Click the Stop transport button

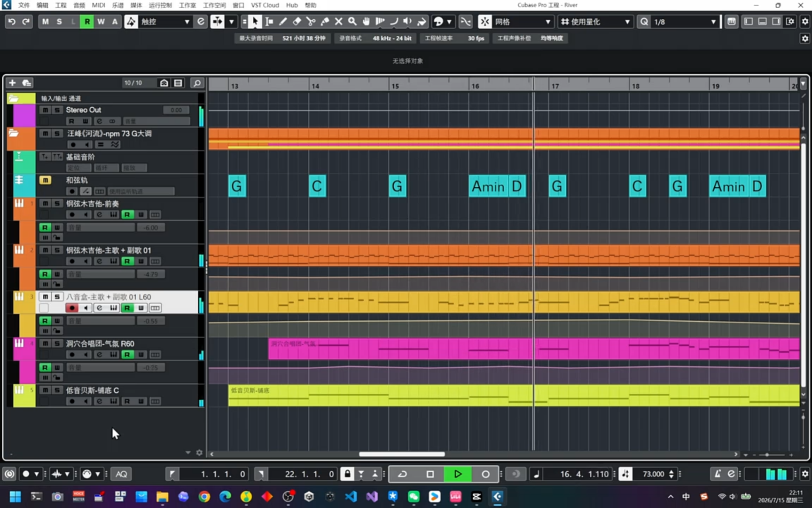[x=430, y=474]
